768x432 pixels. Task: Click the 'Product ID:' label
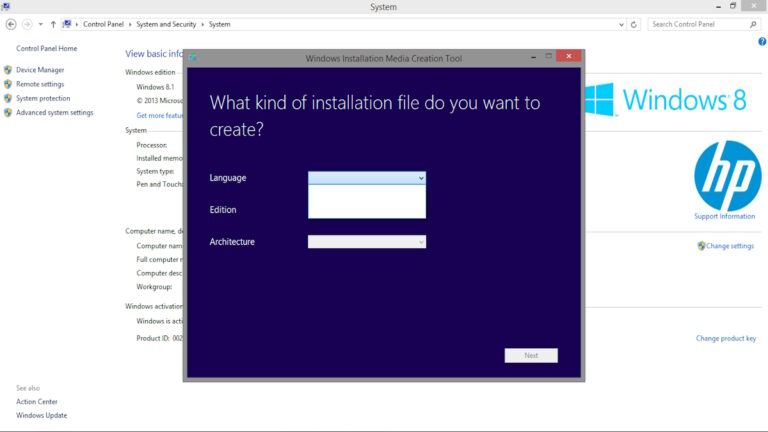(153, 338)
